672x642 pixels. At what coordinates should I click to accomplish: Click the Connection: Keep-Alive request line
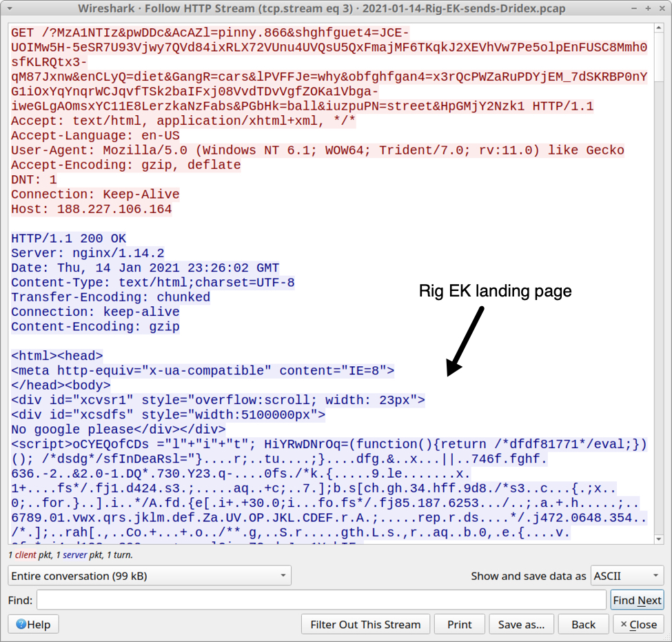(95, 194)
